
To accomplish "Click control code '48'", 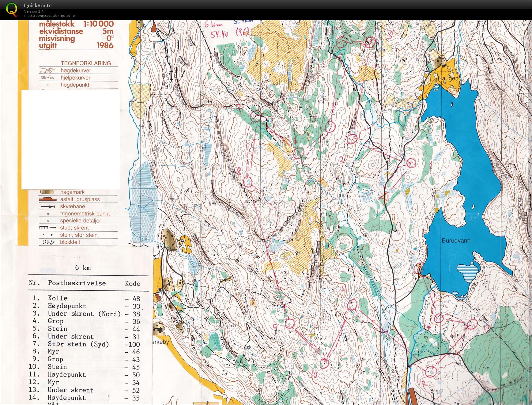I will point(136,298).
